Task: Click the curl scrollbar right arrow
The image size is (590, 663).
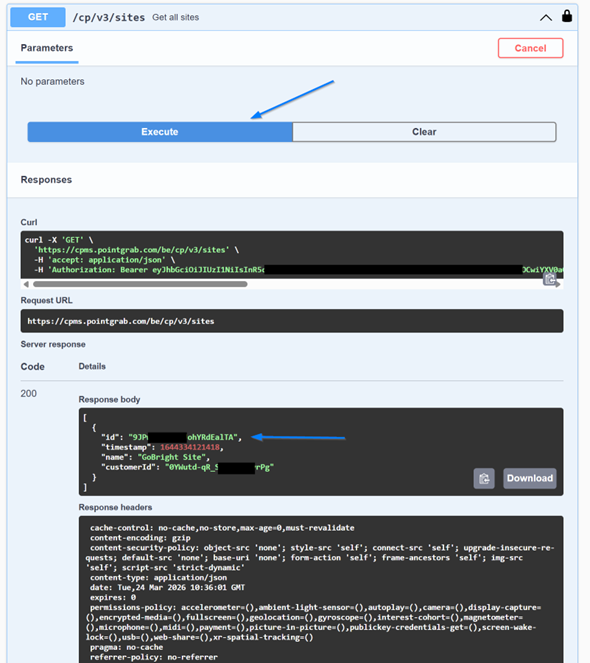Action: 558,285
